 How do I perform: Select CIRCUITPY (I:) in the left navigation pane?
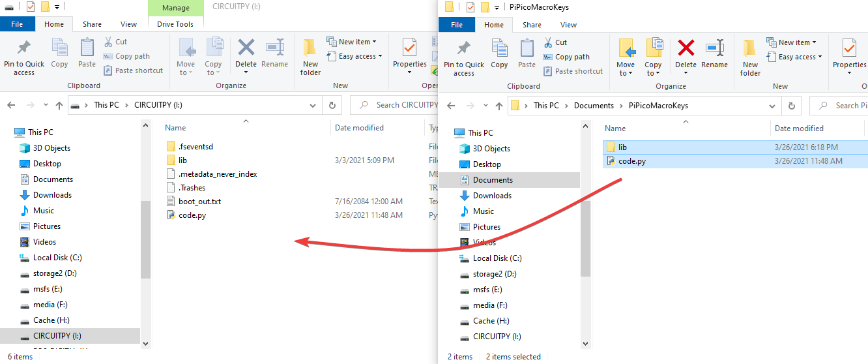[x=57, y=336]
